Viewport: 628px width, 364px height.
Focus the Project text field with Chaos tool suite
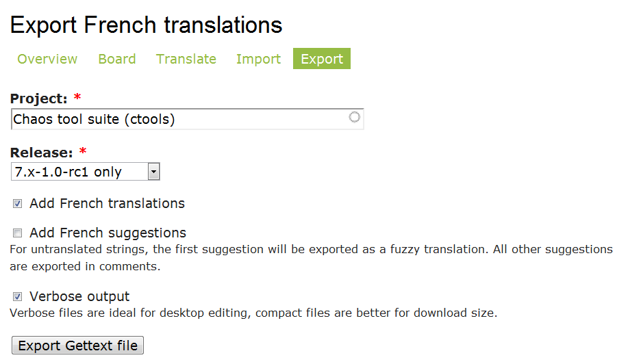178,119
